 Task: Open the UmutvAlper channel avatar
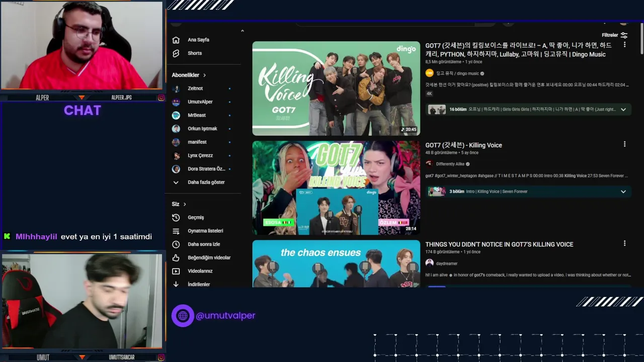(x=176, y=102)
